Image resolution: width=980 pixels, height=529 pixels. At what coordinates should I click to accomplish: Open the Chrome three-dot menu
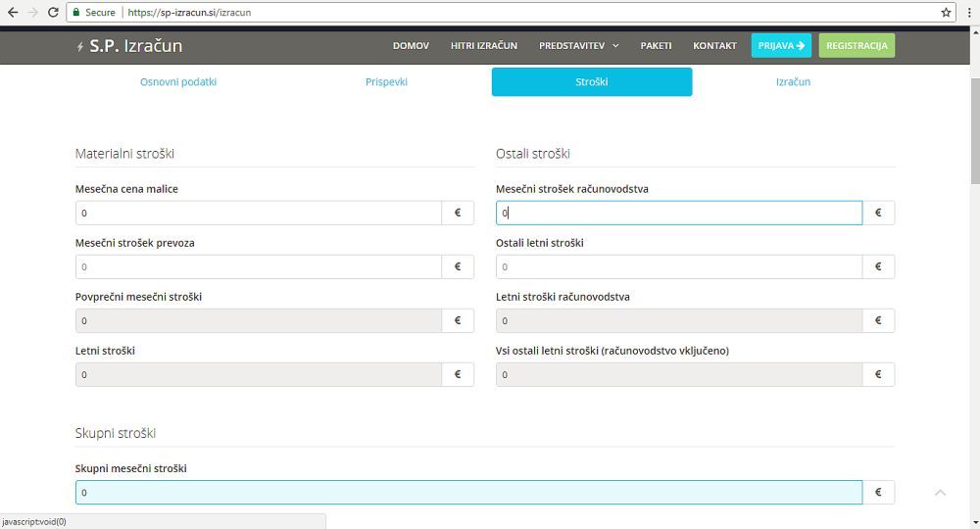tap(967, 13)
